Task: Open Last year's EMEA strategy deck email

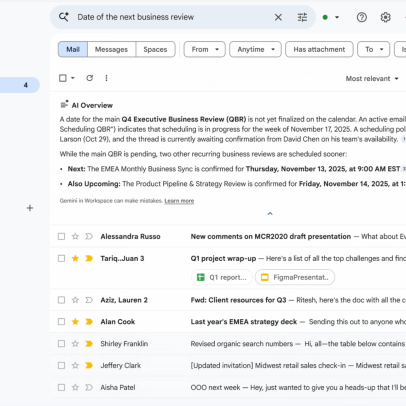Action: (228, 322)
